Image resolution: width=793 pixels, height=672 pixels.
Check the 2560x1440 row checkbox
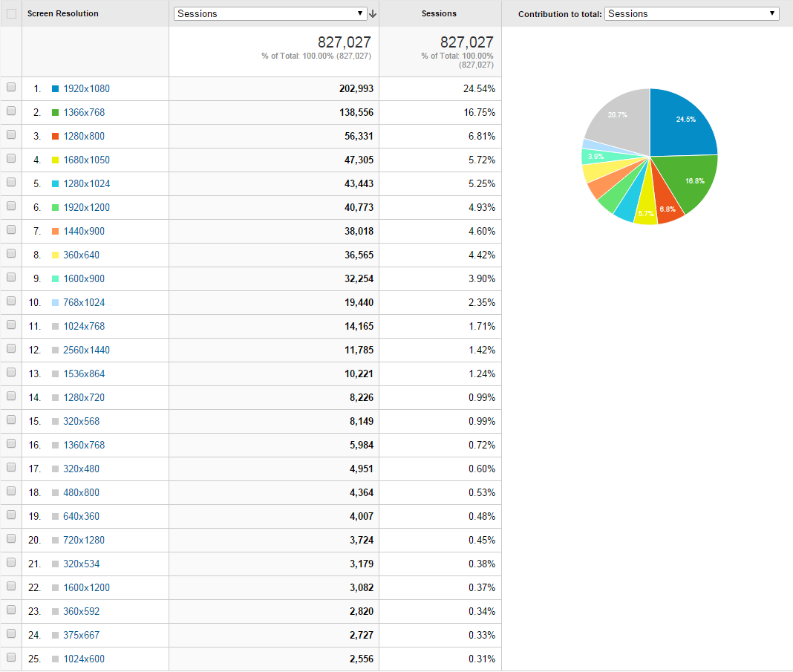(x=11, y=349)
